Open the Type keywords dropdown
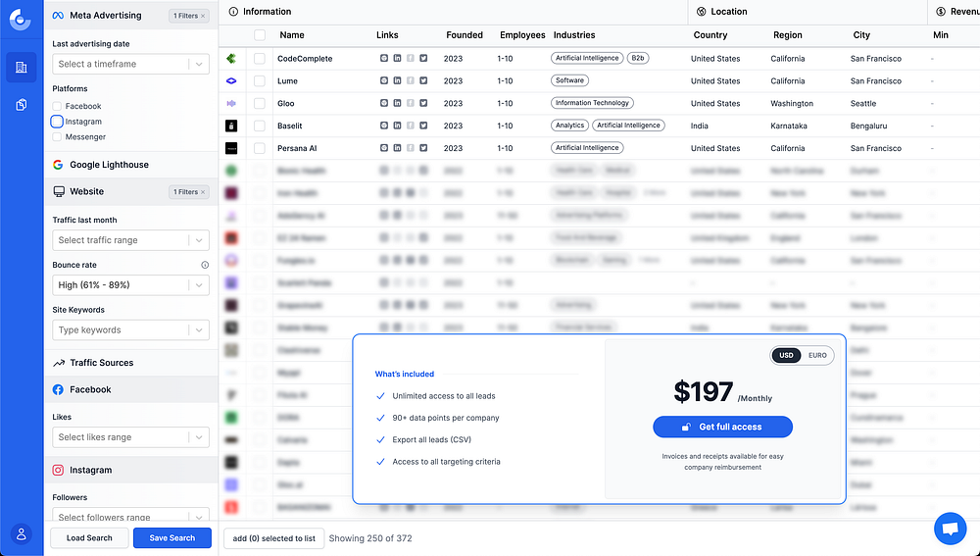 (x=130, y=330)
